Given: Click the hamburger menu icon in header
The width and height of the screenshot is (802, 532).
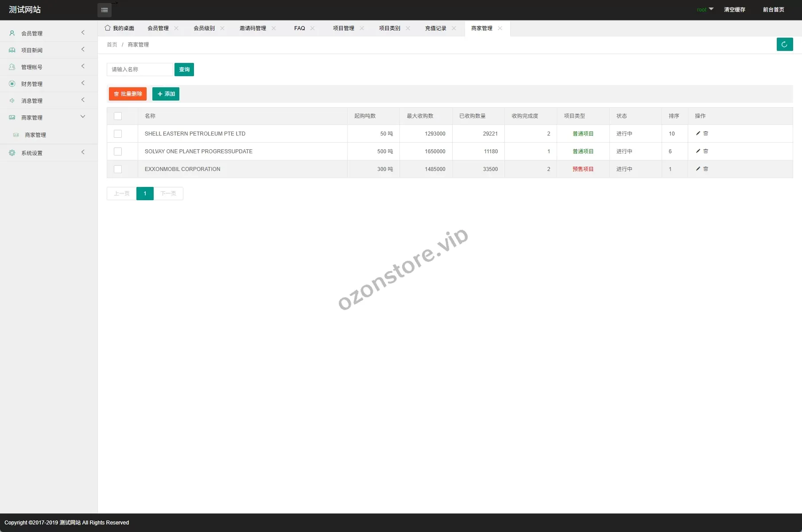Looking at the screenshot, I should tap(105, 10).
